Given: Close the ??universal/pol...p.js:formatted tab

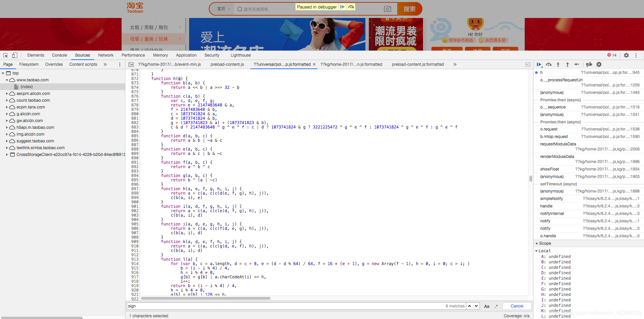Looking at the screenshot, I should point(314,64).
